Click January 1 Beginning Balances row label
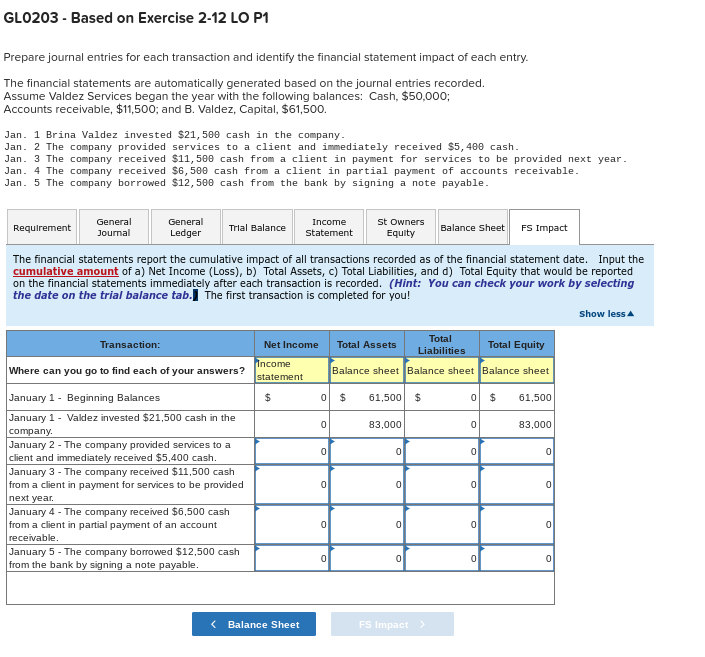705x657 pixels. click(130, 397)
